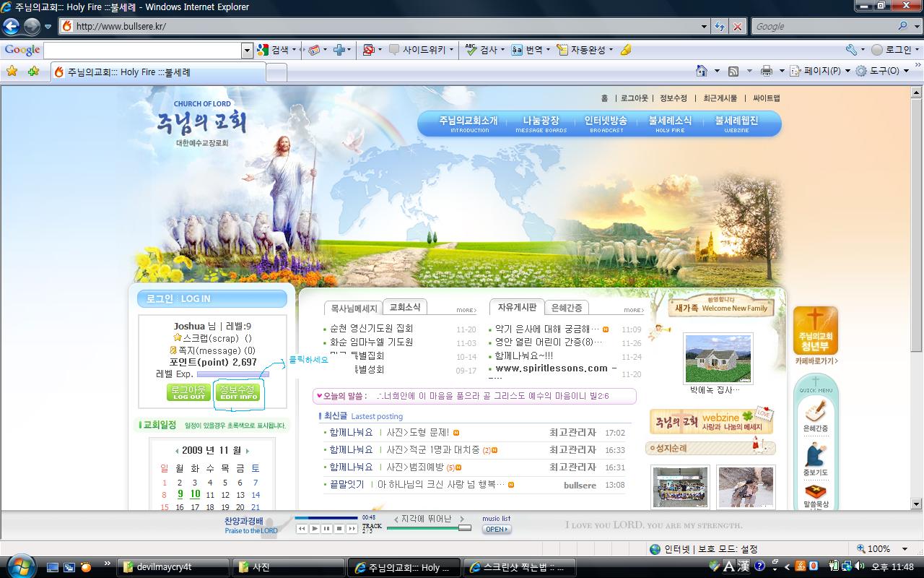Click the Google toolbar search input field
The height and width of the screenshot is (578, 924).
point(142,50)
